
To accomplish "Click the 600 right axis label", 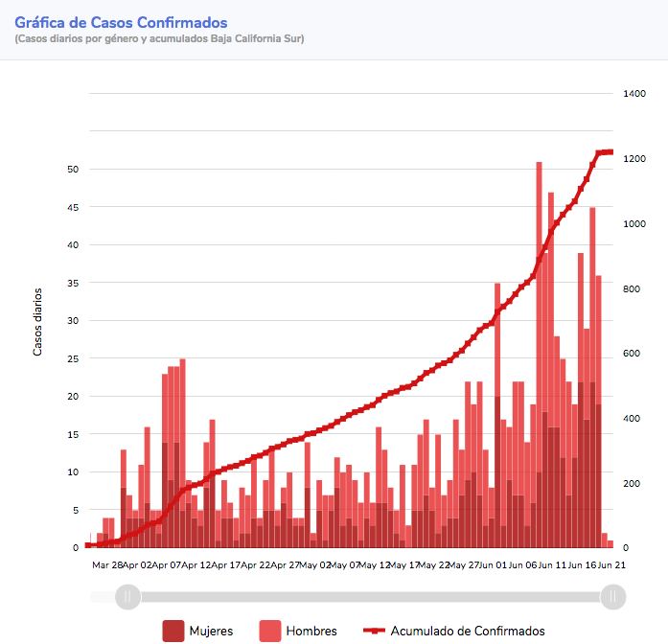I will click(632, 354).
